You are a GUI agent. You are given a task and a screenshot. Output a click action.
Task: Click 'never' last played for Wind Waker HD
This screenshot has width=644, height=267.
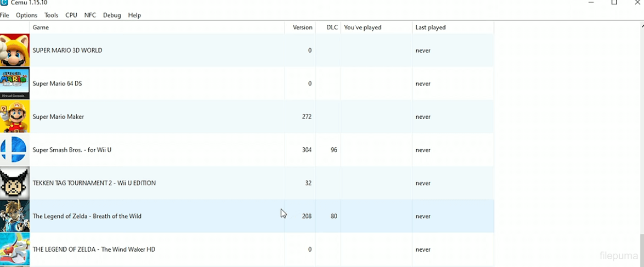pos(423,249)
